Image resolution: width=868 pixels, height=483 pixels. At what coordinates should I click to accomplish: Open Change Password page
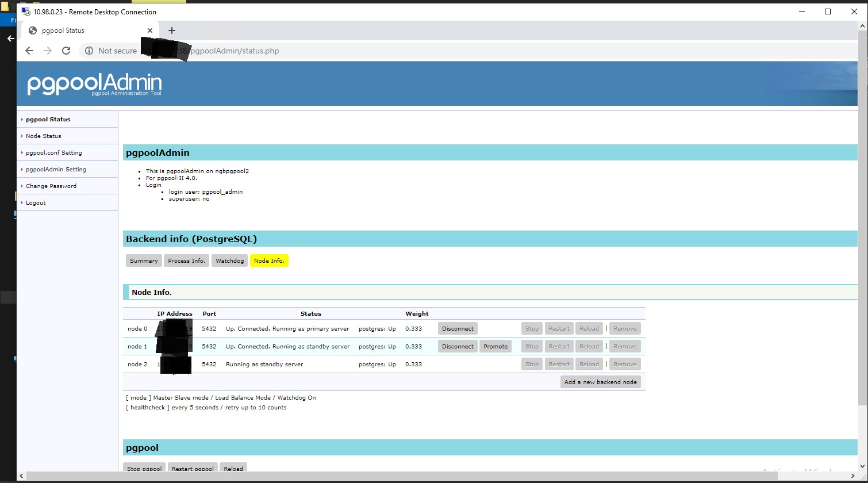click(51, 186)
